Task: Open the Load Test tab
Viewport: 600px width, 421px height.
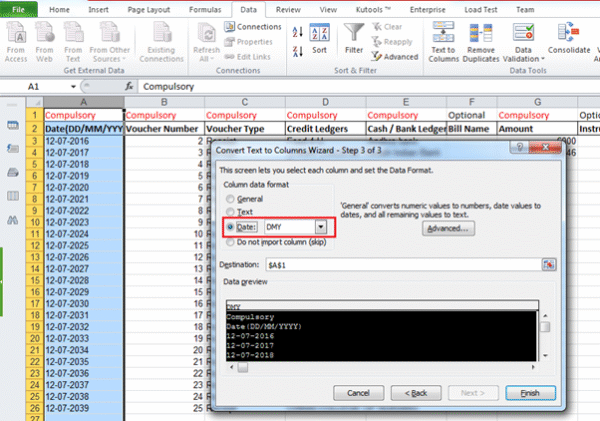Action: (481, 10)
